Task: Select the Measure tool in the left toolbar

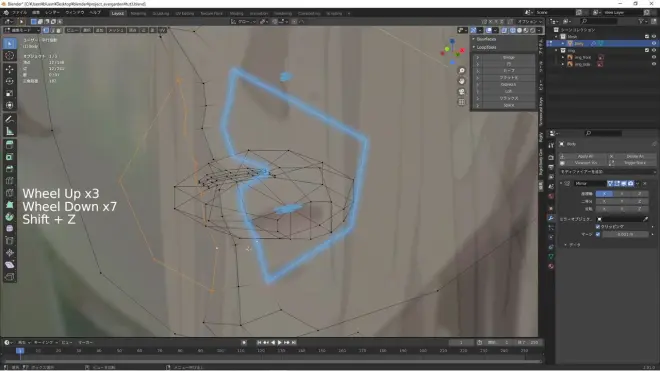Action: coord(10,131)
